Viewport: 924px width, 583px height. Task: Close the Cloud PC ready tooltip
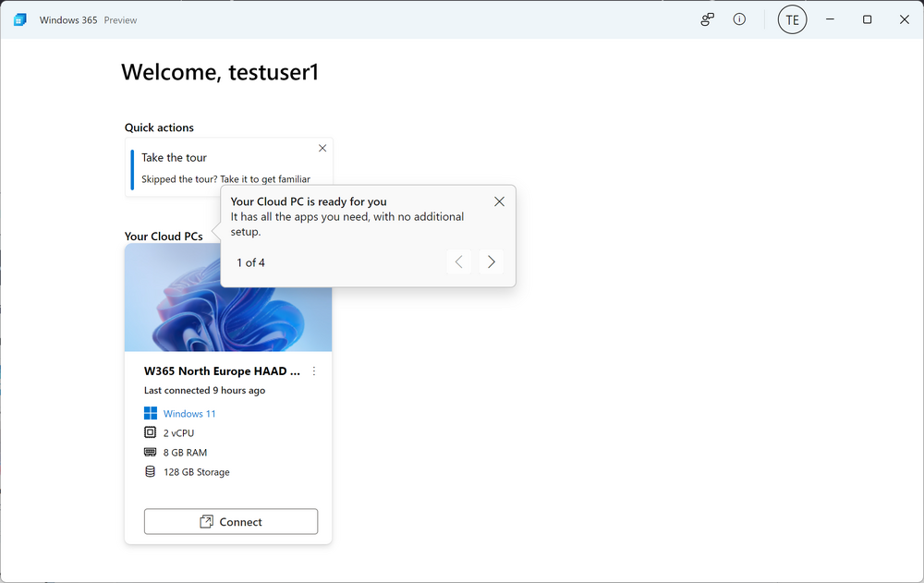tap(499, 201)
